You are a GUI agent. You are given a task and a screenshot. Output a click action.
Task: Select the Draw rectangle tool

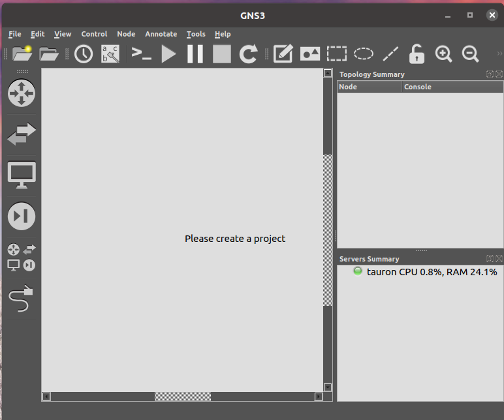337,53
